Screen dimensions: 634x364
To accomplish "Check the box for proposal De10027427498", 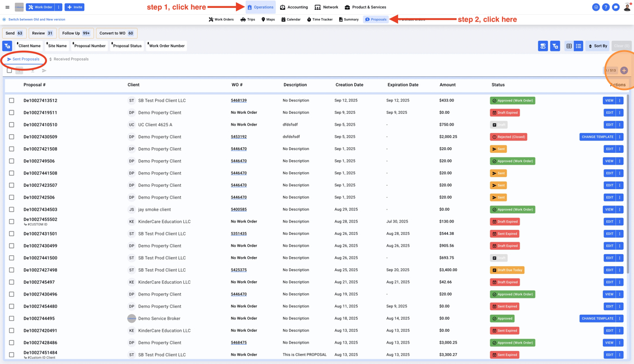I will pos(11,270).
